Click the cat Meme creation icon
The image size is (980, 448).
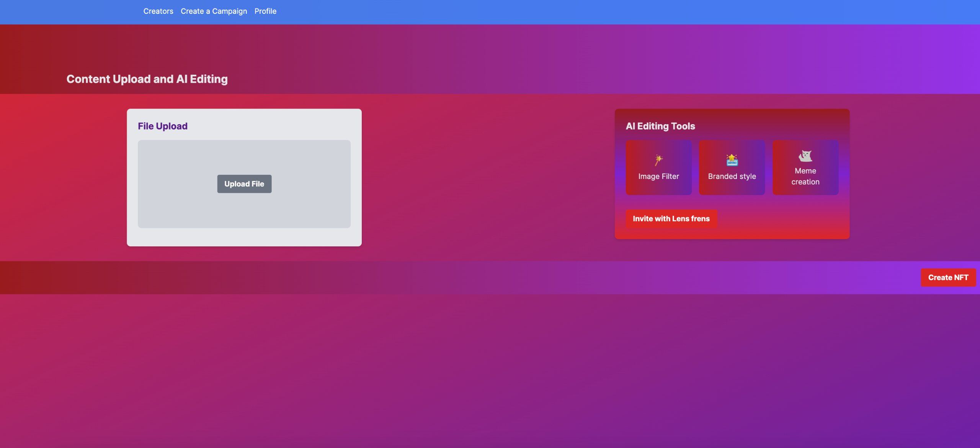(x=805, y=156)
